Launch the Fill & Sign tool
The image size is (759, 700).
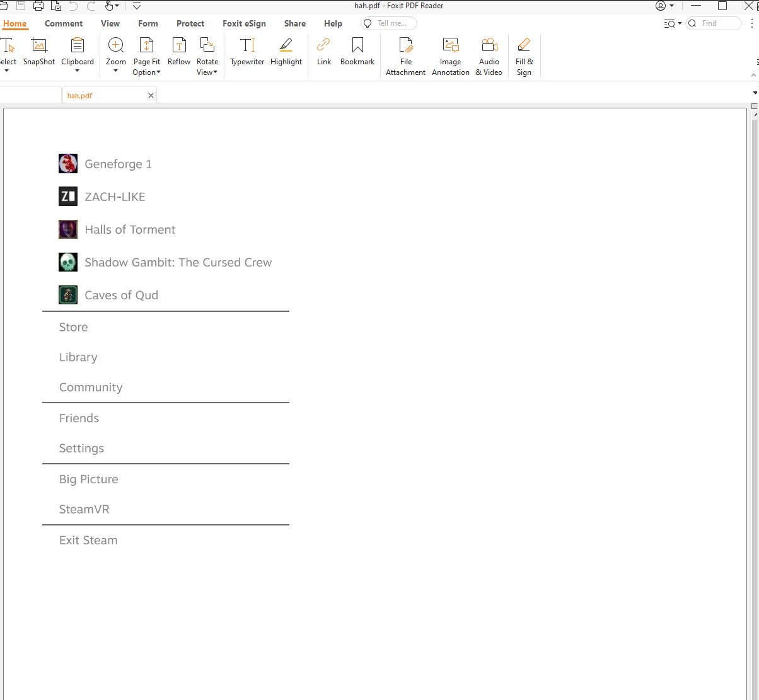coord(524,55)
